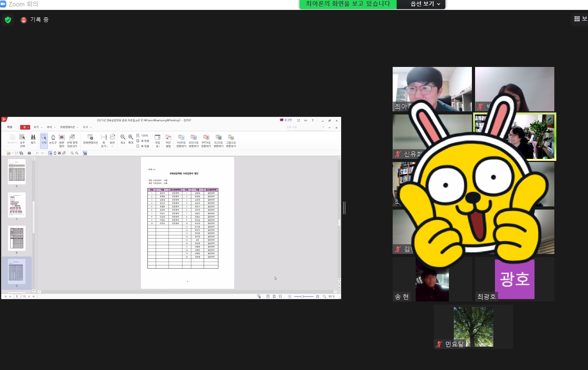
Task: Enable the 쪽 맞춤 page fit option
Action: coord(143,141)
